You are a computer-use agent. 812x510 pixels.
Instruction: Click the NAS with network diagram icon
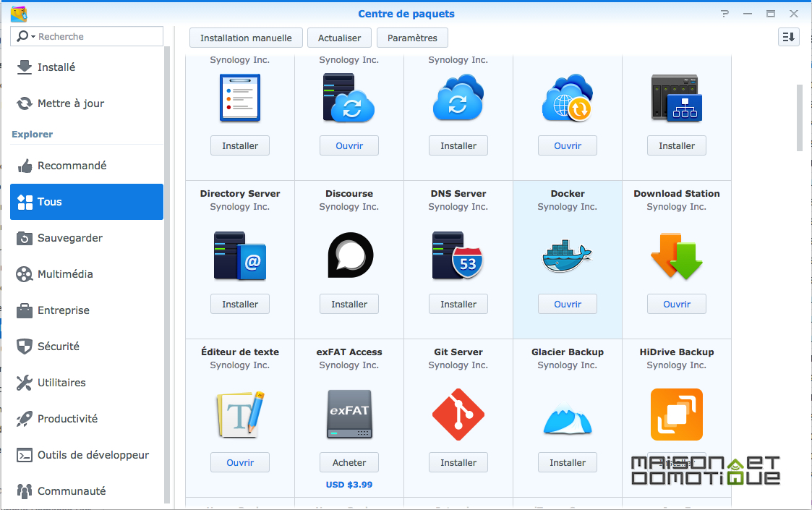click(676, 98)
